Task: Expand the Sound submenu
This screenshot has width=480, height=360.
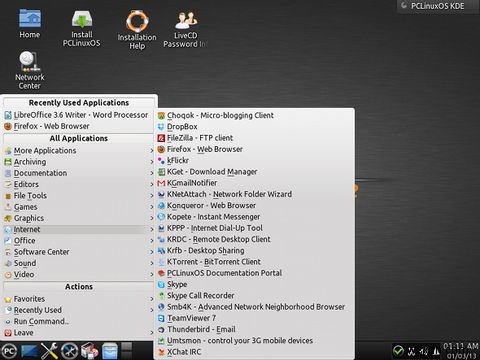Action: pos(79,263)
